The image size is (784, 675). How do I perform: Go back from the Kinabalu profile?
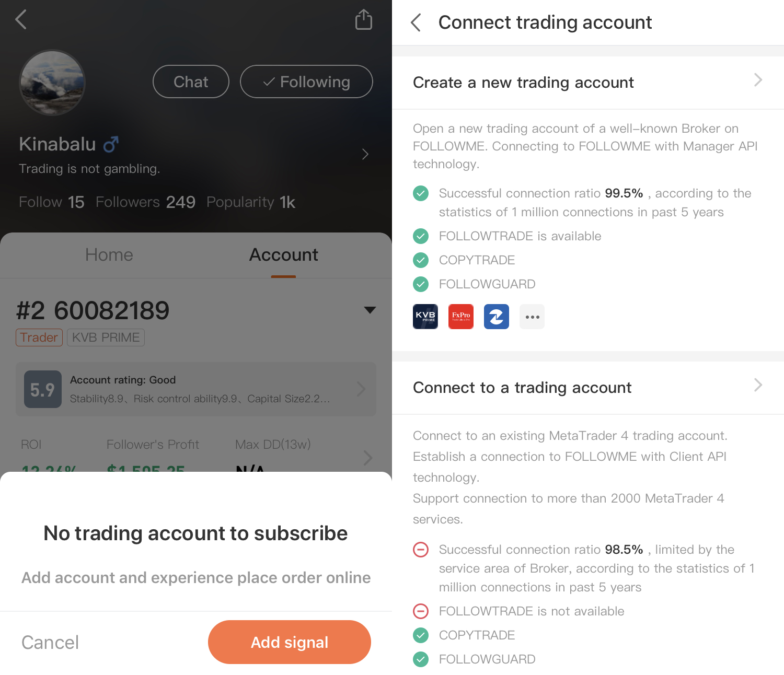point(21,19)
